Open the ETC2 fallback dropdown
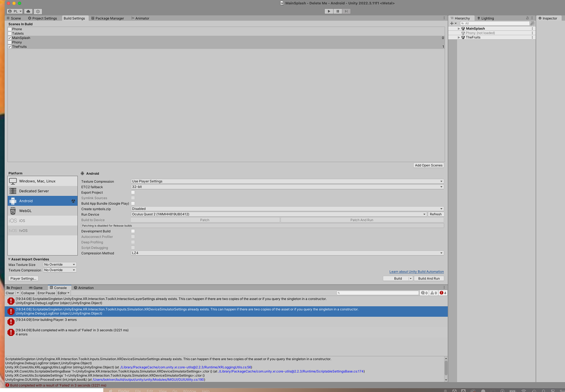The height and width of the screenshot is (392, 565). [x=287, y=187]
